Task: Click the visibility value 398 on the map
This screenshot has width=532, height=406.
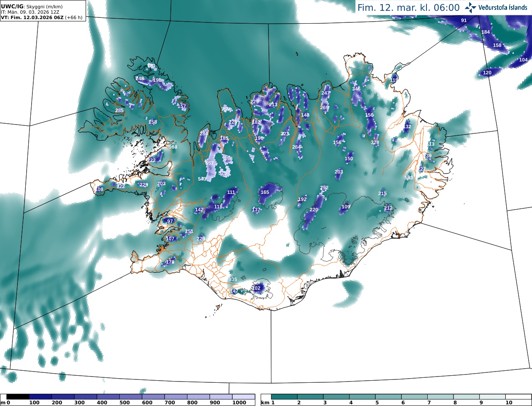Action: 228,159
